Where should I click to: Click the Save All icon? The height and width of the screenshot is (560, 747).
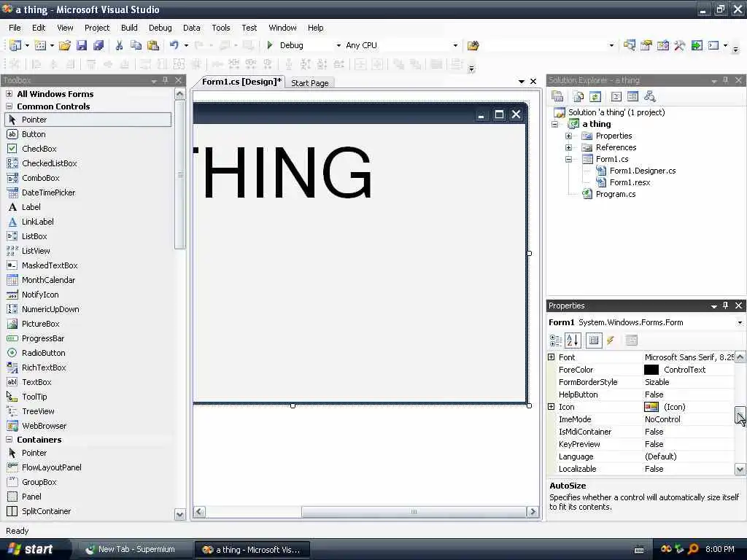(98, 45)
